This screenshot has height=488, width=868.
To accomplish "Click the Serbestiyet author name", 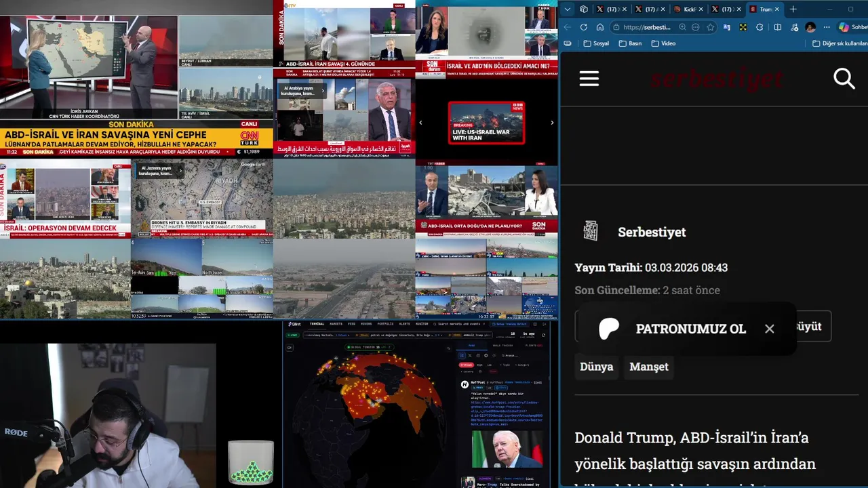I will (x=652, y=232).
